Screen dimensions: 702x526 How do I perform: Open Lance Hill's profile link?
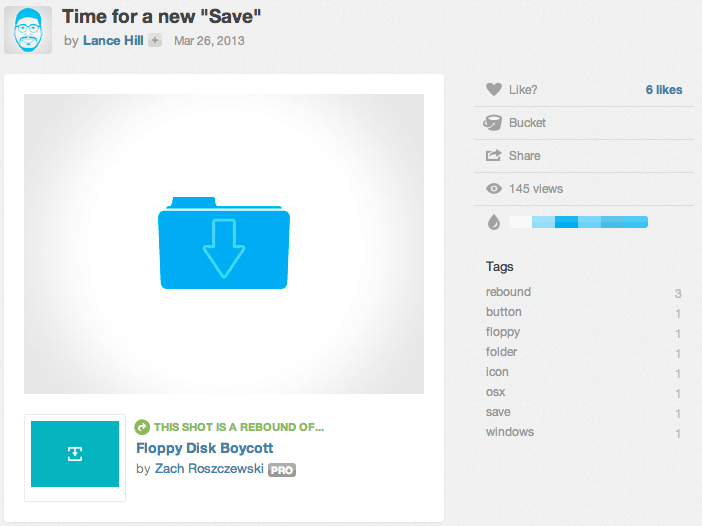tap(113, 41)
